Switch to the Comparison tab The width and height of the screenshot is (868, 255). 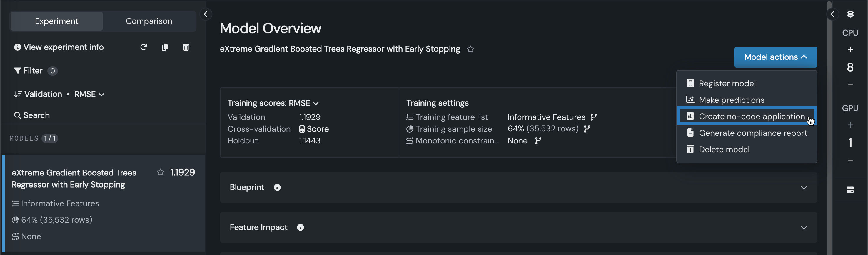tap(149, 21)
